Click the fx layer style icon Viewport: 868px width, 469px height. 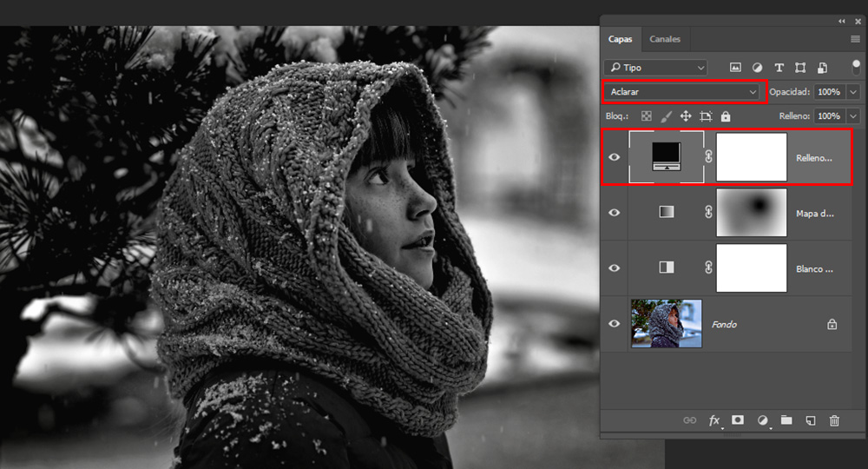[714, 420]
